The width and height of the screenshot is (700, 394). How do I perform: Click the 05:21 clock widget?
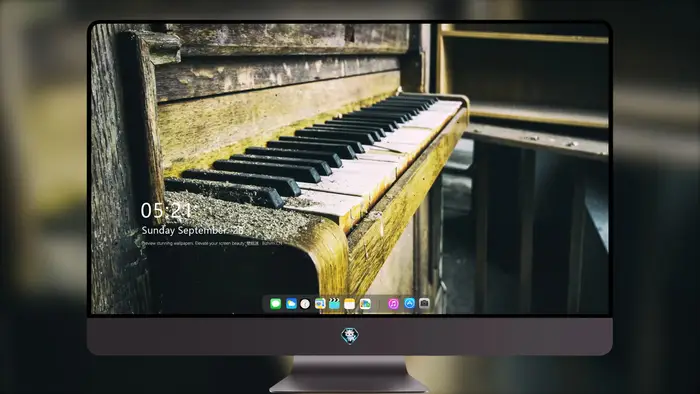[166, 210]
